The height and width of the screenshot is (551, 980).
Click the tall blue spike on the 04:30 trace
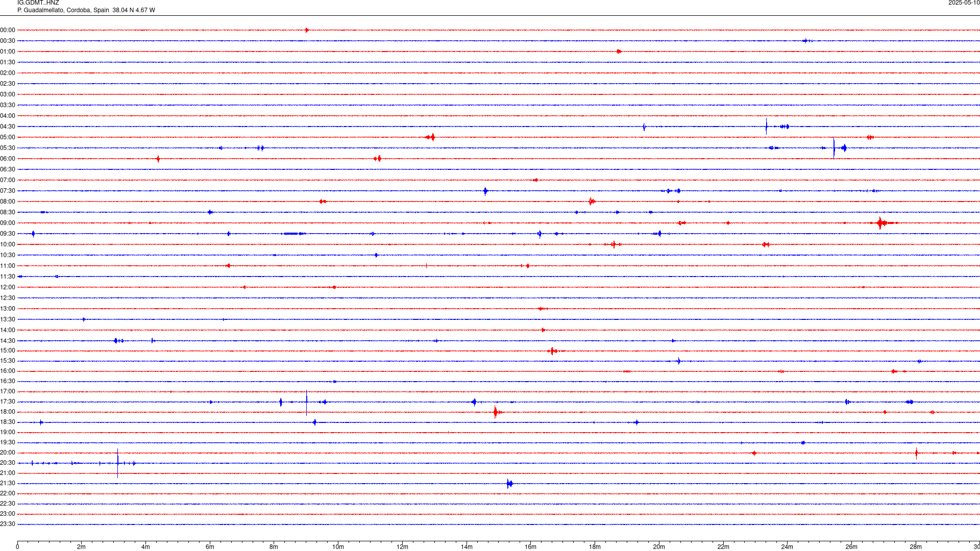tap(766, 127)
